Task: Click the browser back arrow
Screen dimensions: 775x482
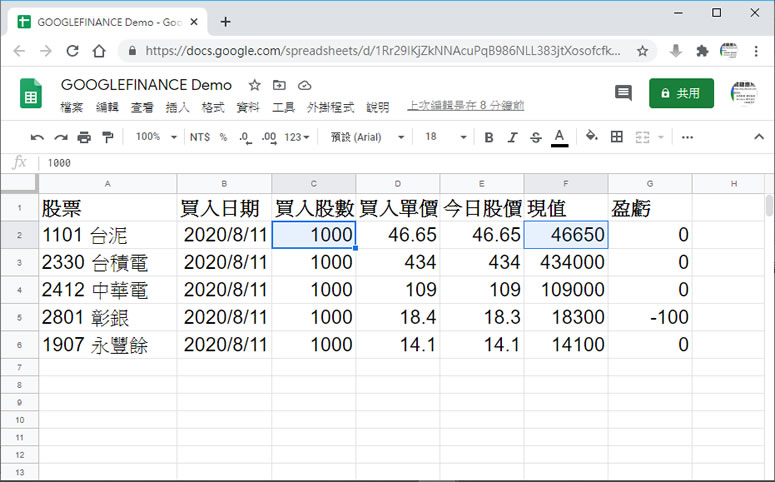Action: click(19, 50)
